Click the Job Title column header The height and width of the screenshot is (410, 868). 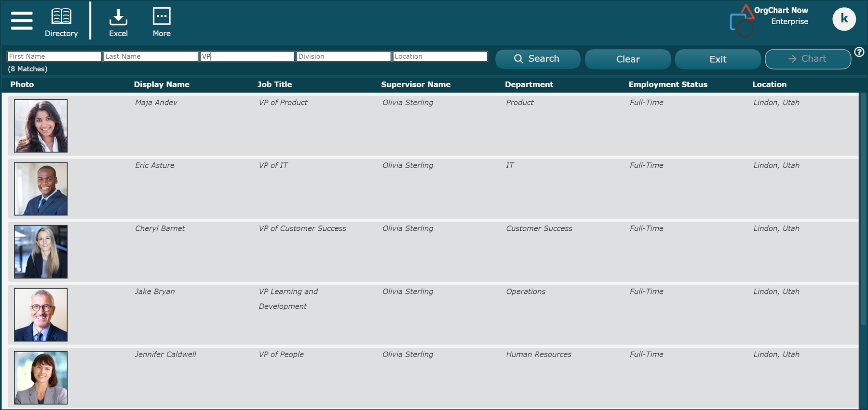tap(274, 84)
